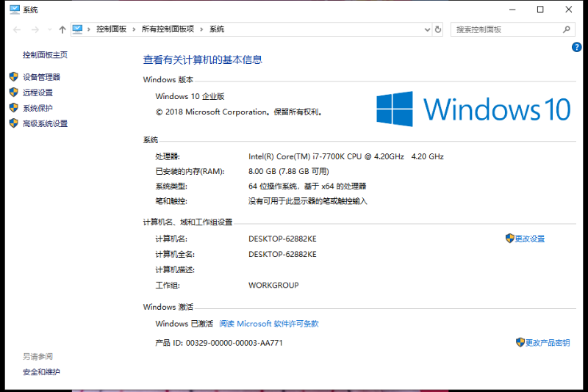Open 阅读 Microsoft 软件许可条款 link
Screen dimensions: 588x392
pyautogui.click(x=269, y=324)
